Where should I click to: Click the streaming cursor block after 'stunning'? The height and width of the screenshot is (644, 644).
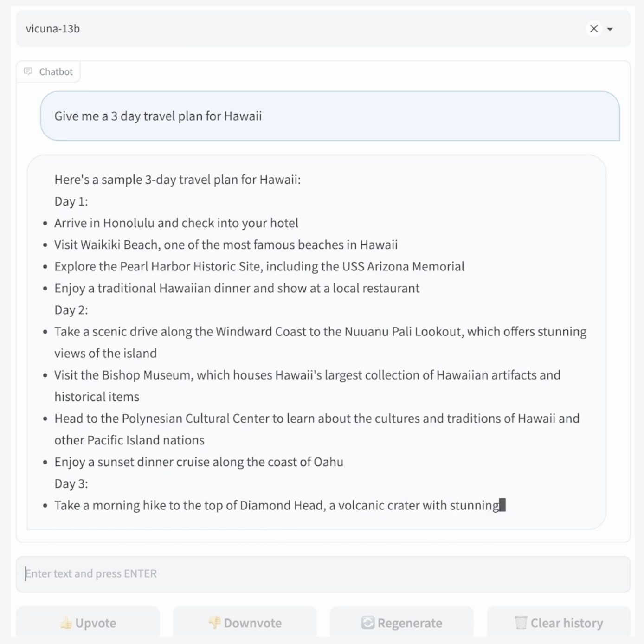pos(502,505)
